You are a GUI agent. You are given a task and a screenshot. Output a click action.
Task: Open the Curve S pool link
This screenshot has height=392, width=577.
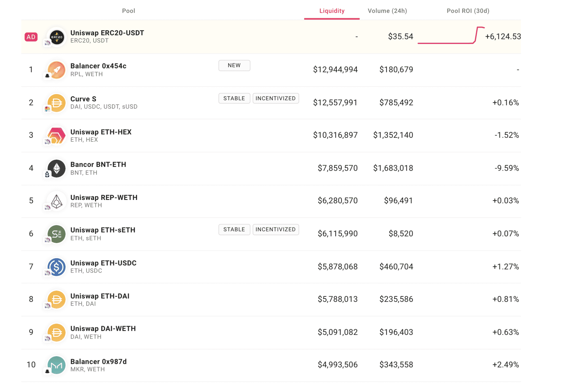83,99
